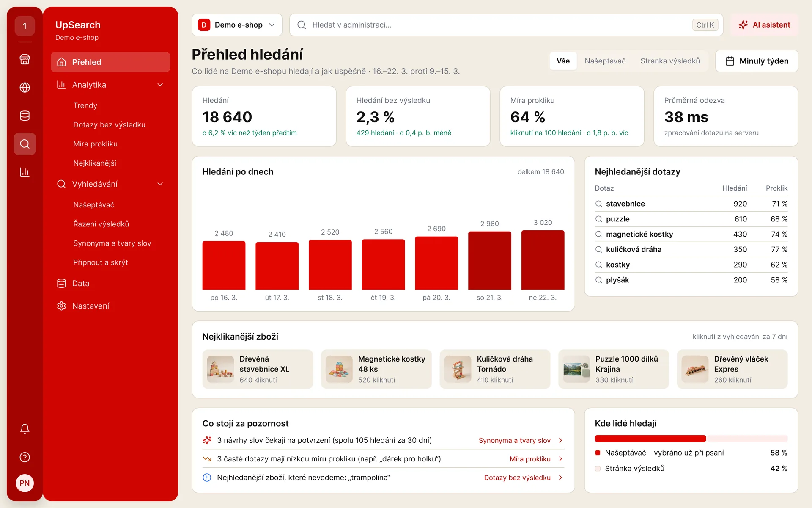Open the AI asistent button
This screenshot has height=508, width=812.
point(764,25)
